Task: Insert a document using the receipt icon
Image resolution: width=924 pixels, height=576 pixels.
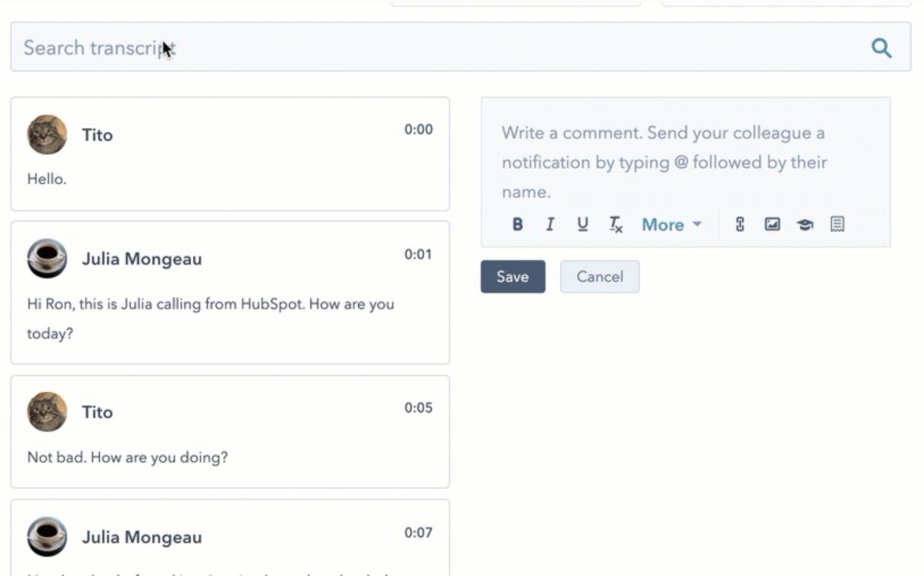Action: pyautogui.click(x=837, y=225)
